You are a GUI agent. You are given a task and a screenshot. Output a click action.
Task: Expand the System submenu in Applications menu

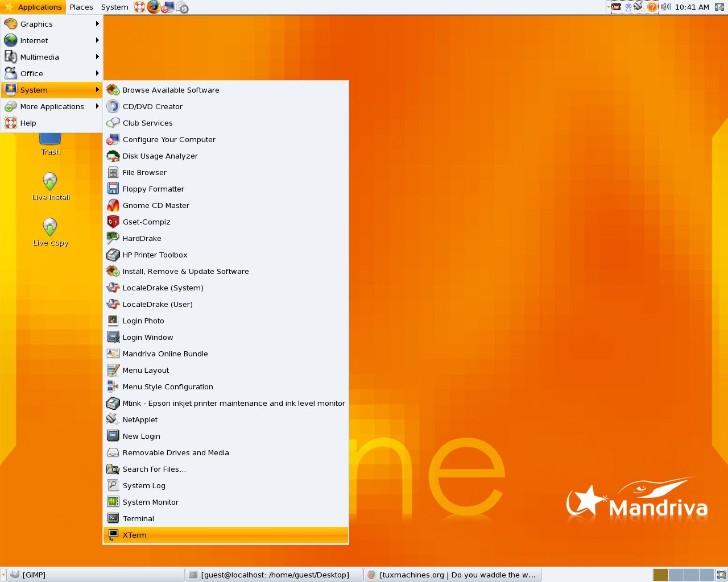coord(52,90)
